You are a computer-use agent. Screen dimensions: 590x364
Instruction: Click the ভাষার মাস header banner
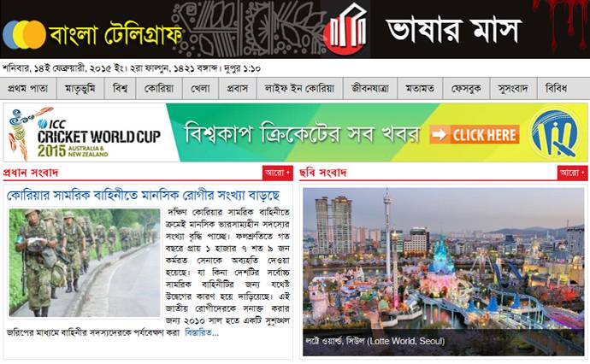454,30
